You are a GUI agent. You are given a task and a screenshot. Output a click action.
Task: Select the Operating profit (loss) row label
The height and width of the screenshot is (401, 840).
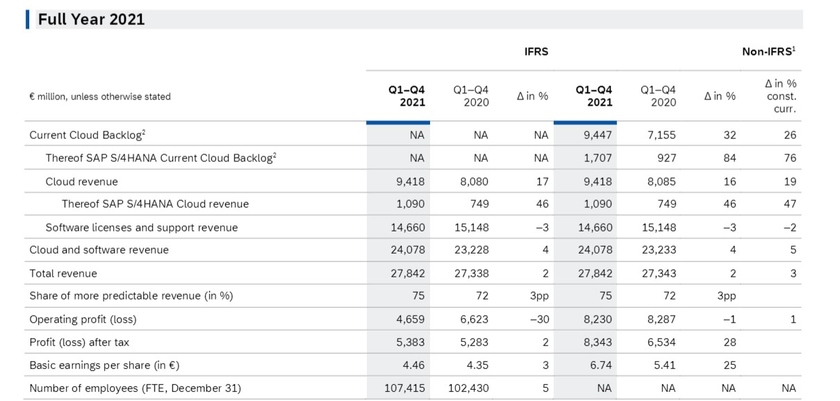click(83, 319)
